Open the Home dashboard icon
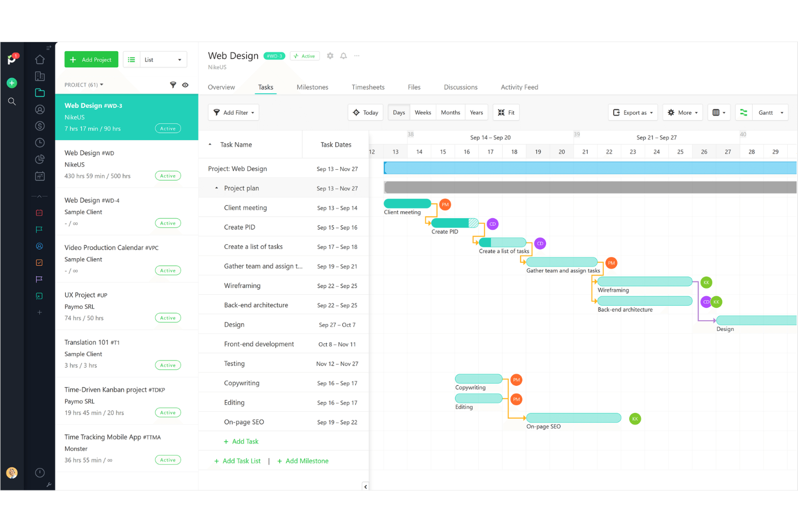This screenshot has height=532, width=798. 40,59
